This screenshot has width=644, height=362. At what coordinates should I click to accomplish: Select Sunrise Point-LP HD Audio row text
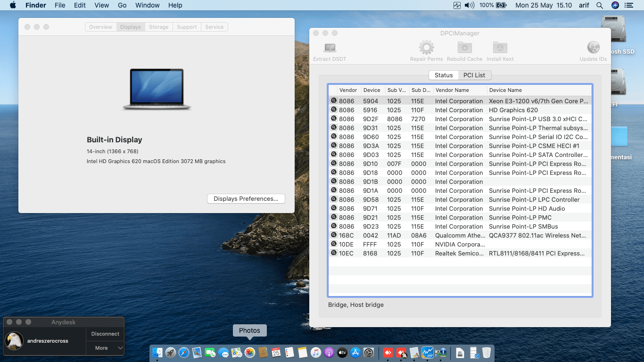[x=527, y=208]
